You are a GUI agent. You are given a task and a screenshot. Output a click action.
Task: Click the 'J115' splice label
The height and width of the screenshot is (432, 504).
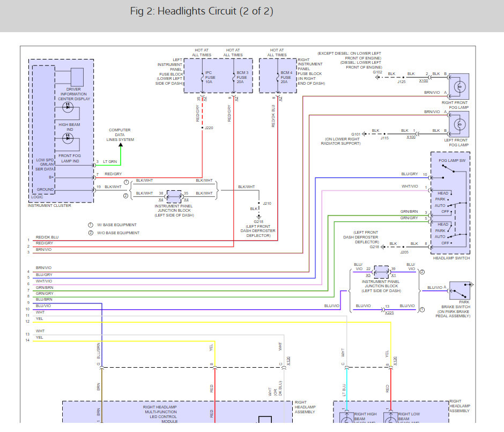pyautogui.click(x=384, y=138)
